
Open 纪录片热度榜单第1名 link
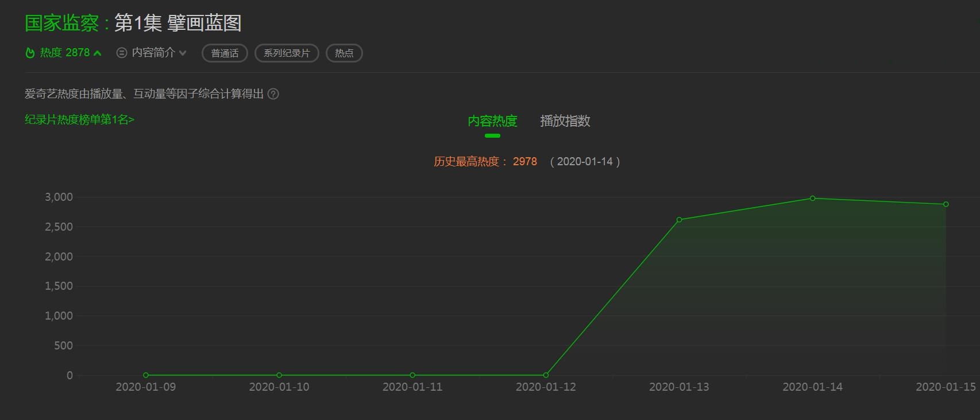[x=79, y=119]
